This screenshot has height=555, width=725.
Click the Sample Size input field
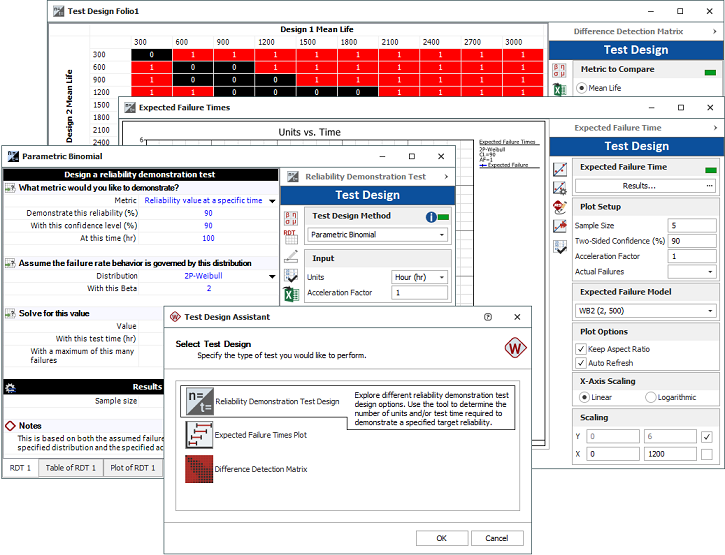(x=691, y=226)
